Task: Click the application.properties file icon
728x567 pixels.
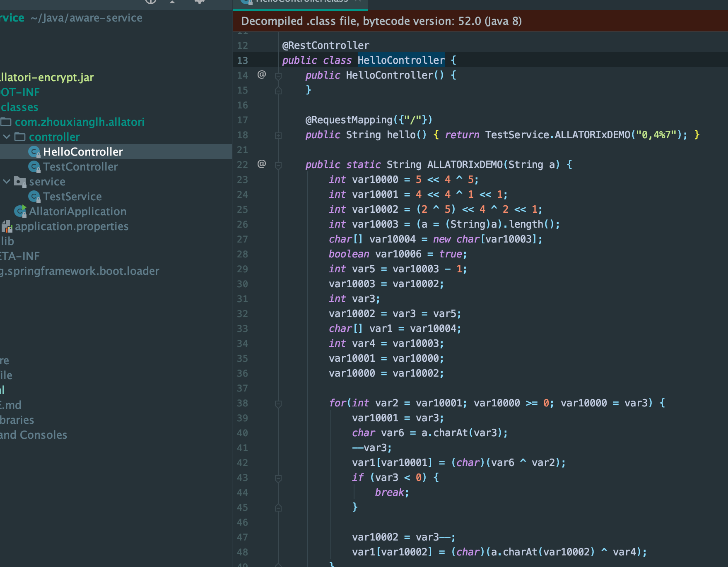Action: click(7, 226)
